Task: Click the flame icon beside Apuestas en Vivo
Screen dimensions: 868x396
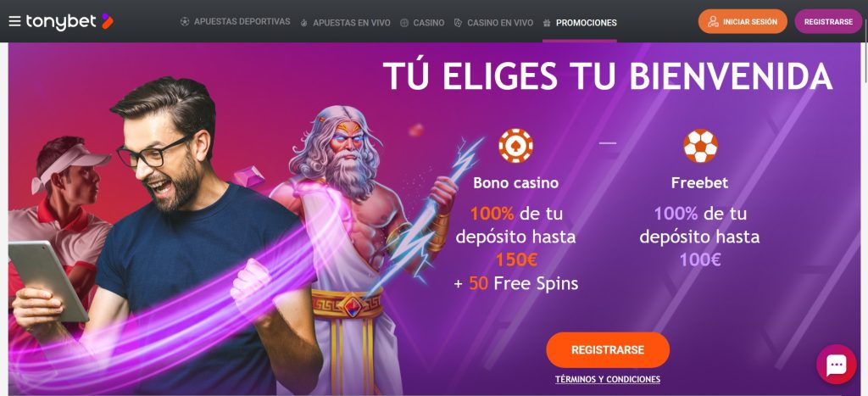Action: pos(304,23)
